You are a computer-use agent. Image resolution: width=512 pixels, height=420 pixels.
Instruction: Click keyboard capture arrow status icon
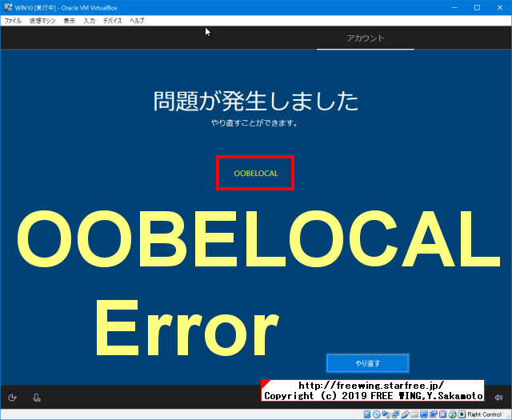(x=462, y=414)
